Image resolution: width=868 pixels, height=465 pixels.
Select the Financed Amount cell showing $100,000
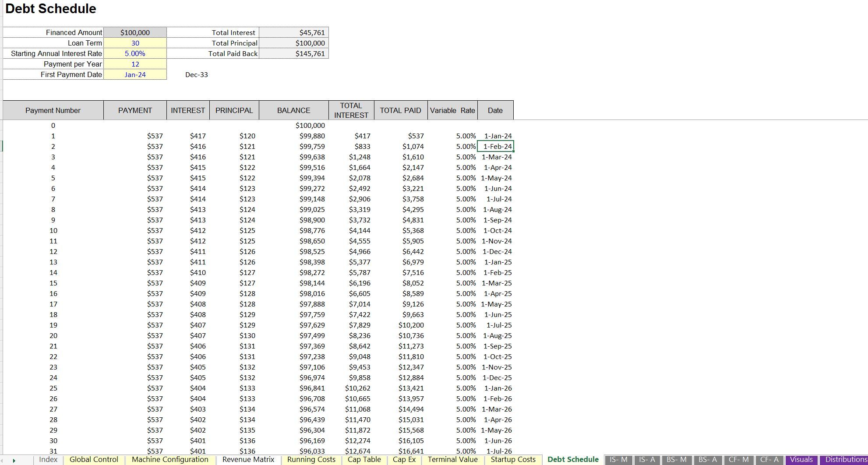click(x=135, y=32)
